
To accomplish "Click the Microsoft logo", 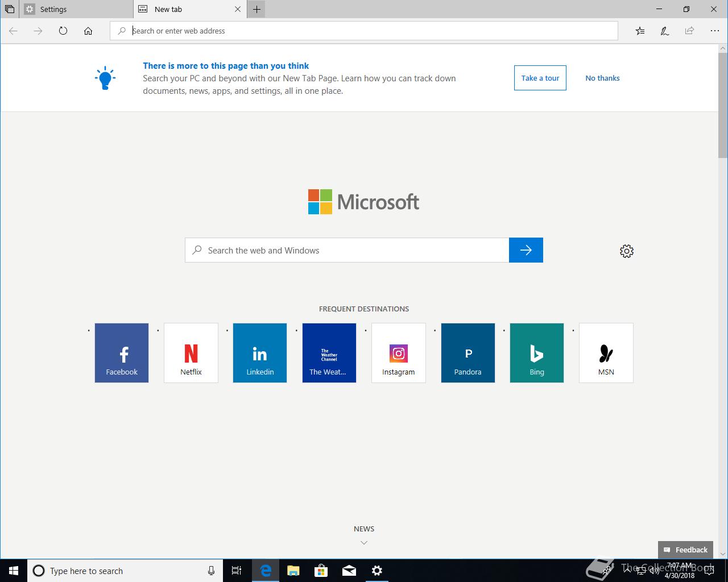I will [x=364, y=202].
